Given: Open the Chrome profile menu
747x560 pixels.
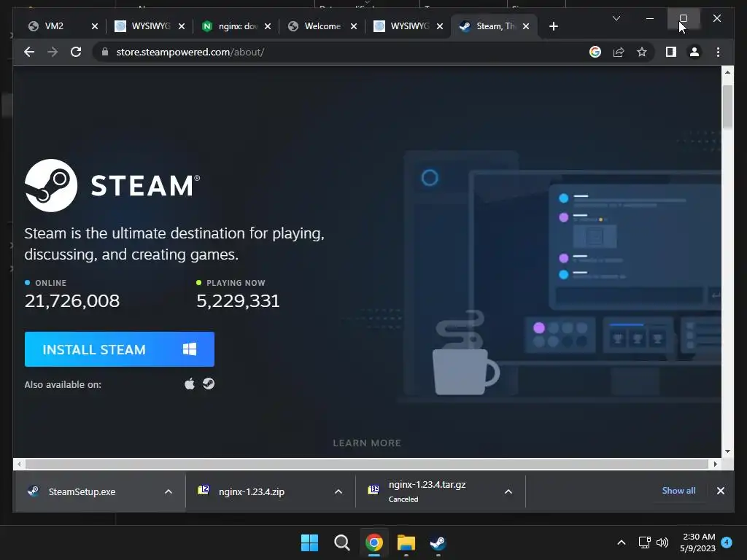Looking at the screenshot, I should [694, 52].
